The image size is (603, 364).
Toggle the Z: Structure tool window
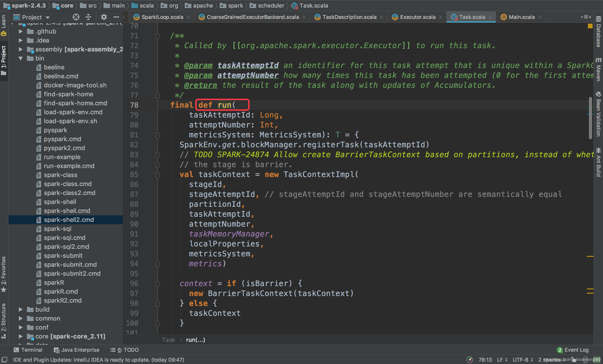4,321
